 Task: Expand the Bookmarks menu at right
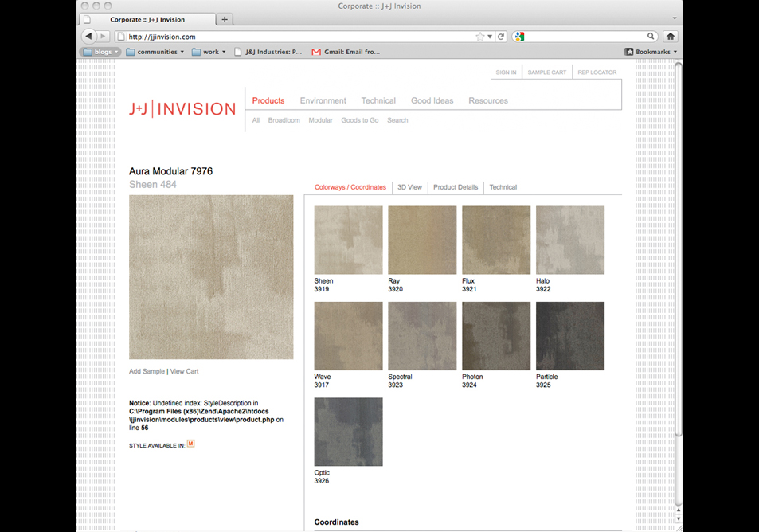651,52
